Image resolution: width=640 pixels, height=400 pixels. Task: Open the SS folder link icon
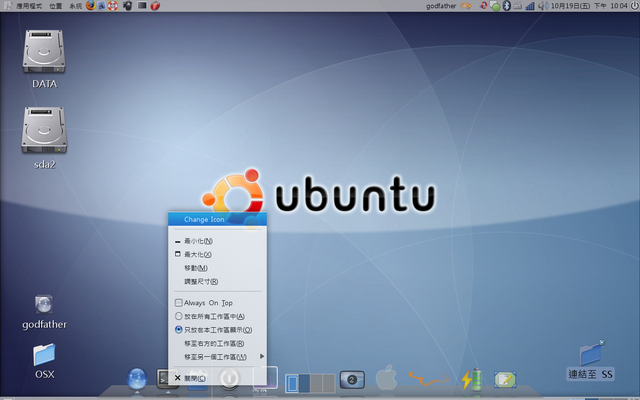[591, 353]
